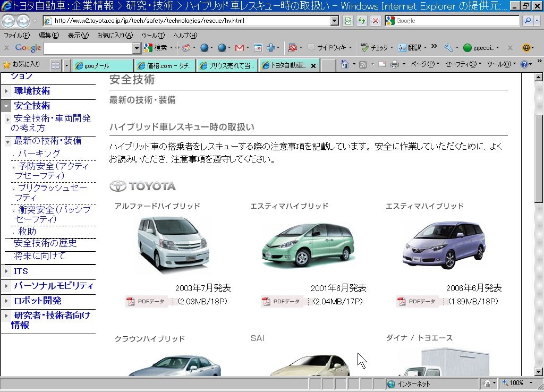The height and width of the screenshot is (392, 544).
Task: Expand the ITS sidebar section
Action: 6,271
